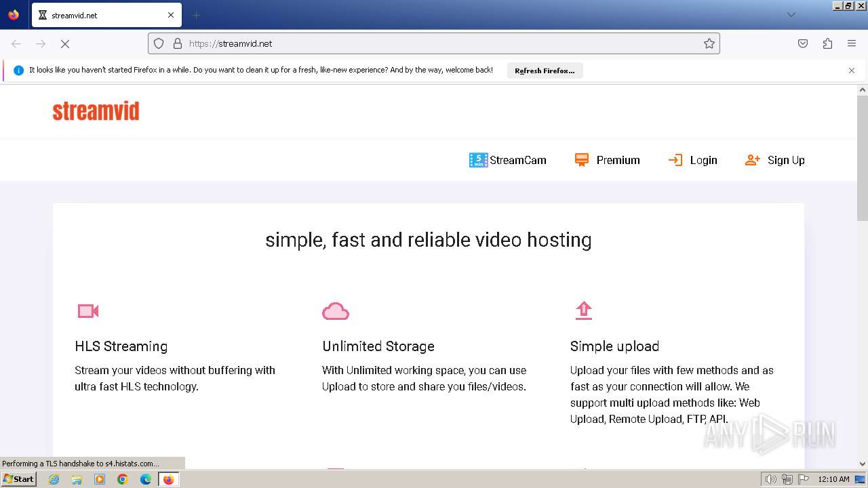868x488 pixels.
Task: Launch Internet Explorer from taskbar
Action: [54, 479]
